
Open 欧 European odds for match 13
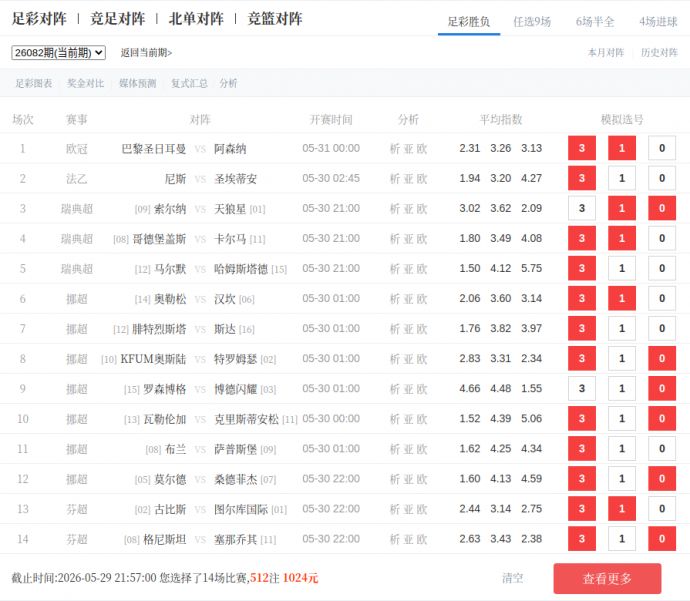[422, 509]
